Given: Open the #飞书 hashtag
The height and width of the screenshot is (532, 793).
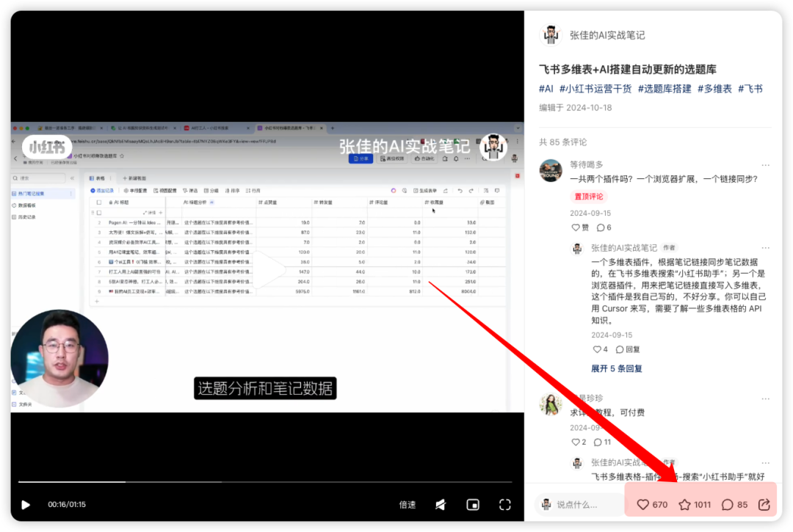Looking at the screenshot, I should [x=750, y=88].
